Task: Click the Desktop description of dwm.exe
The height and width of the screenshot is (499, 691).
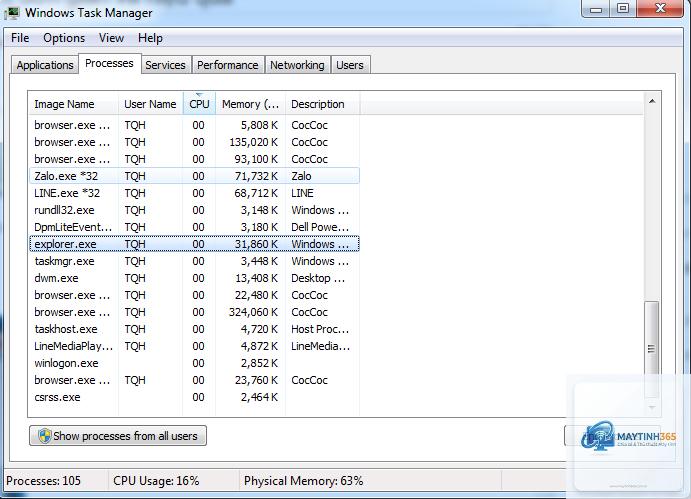Action: (318, 278)
